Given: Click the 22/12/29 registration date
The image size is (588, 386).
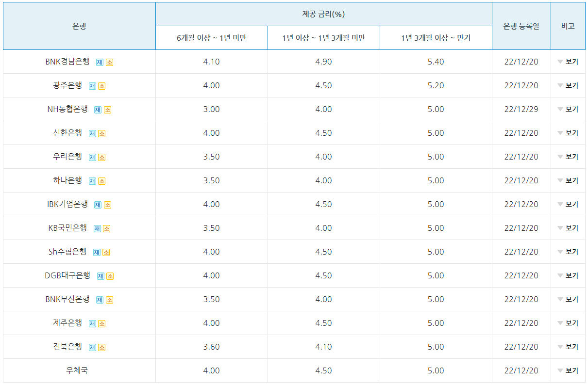Looking at the screenshot, I should pyautogui.click(x=521, y=109).
